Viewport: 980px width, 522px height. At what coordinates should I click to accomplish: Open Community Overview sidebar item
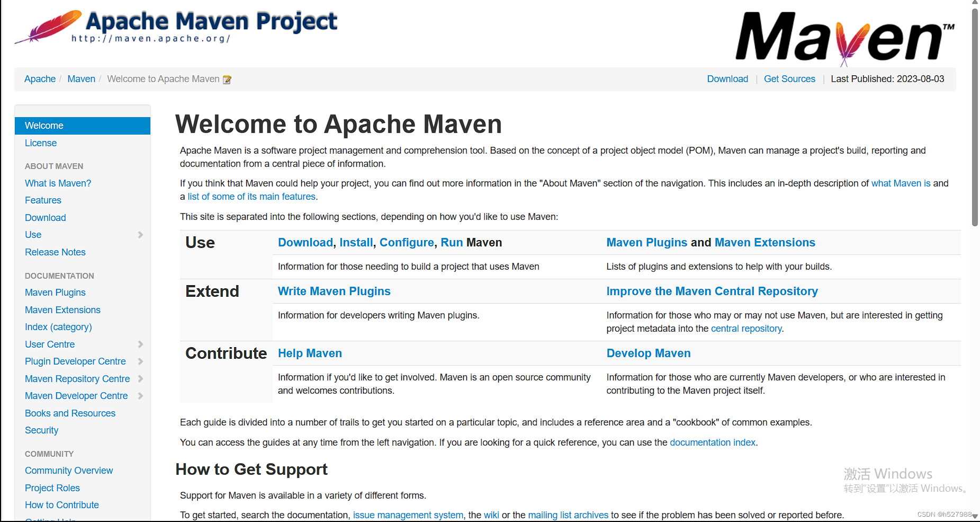[x=69, y=471]
